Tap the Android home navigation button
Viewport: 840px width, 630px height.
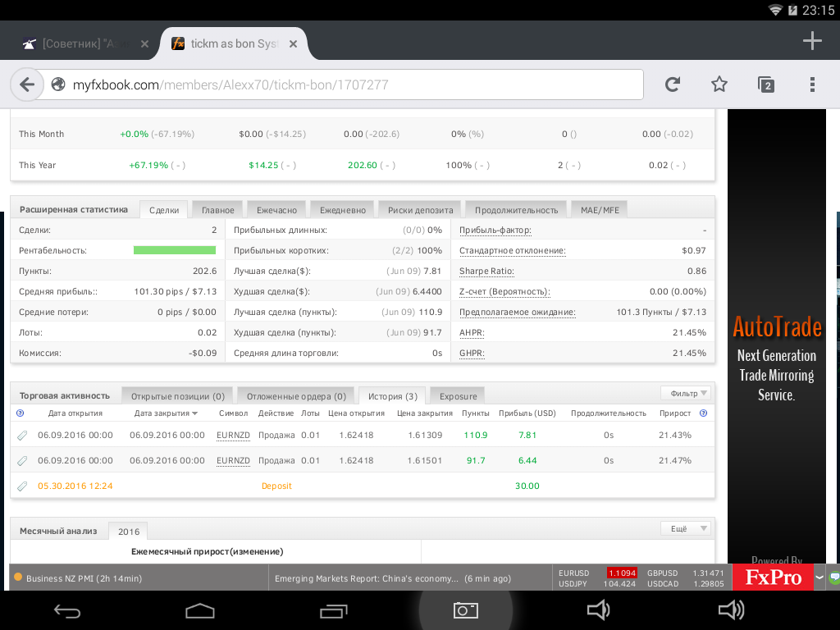tap(200, 610)
